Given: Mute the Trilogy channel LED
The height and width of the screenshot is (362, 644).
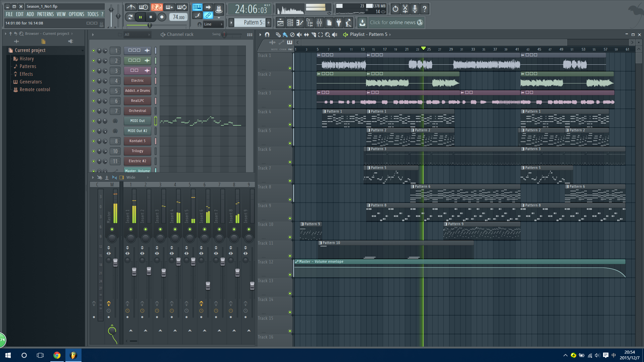Looking at the screenshot, I should point(94,151).
